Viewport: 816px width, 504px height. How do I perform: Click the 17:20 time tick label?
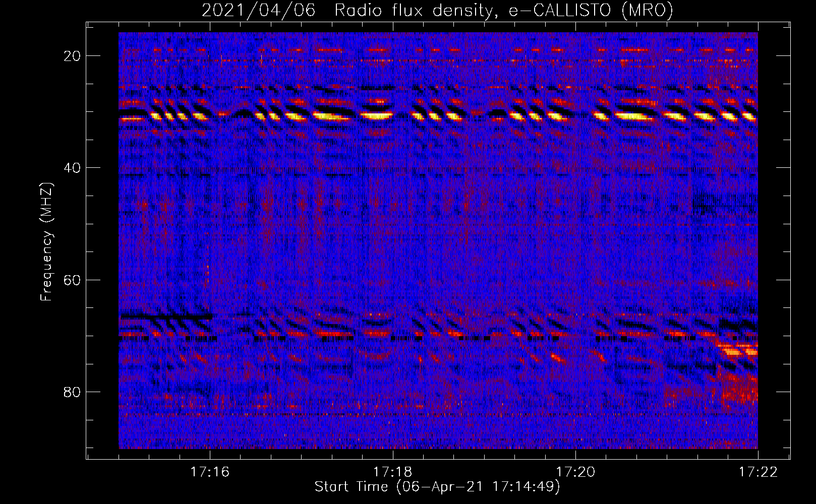click(x=575, y=472)
